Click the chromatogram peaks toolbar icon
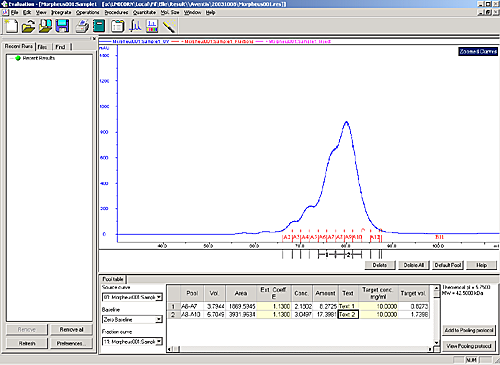The image size is (500, 365). [x=135, y=26]
